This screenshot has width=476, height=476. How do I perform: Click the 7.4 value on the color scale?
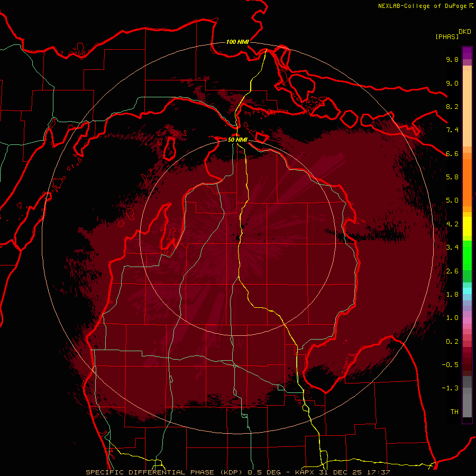(x=452, y=130)
